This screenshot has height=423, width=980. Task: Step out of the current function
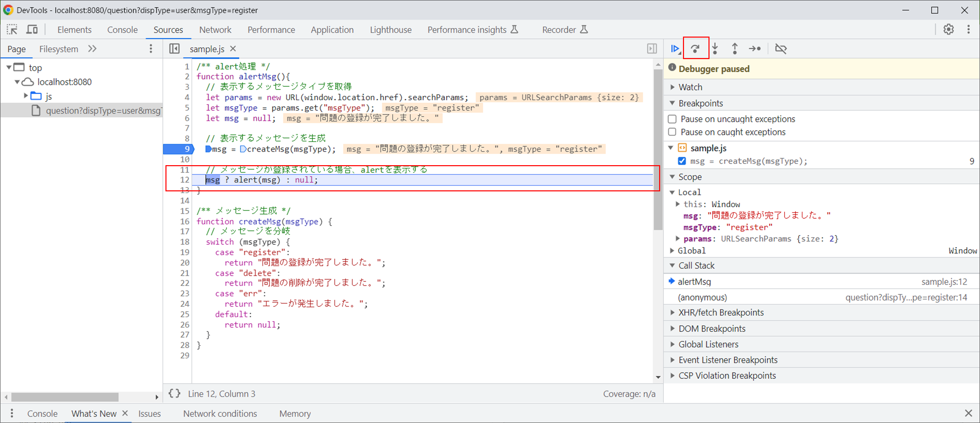click(x=735, y=49)
